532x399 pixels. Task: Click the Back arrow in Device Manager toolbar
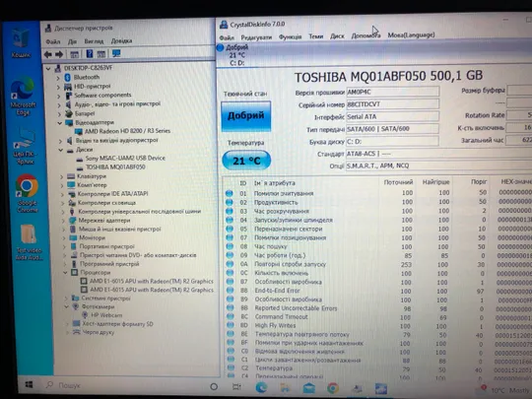[x=48, y=54]
